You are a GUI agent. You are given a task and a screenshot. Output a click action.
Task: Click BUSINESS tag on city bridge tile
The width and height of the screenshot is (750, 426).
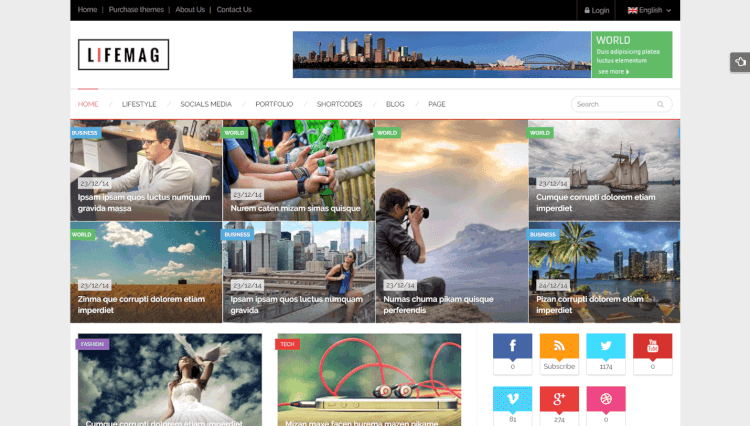pyautogui.click(x=237, y=235)
